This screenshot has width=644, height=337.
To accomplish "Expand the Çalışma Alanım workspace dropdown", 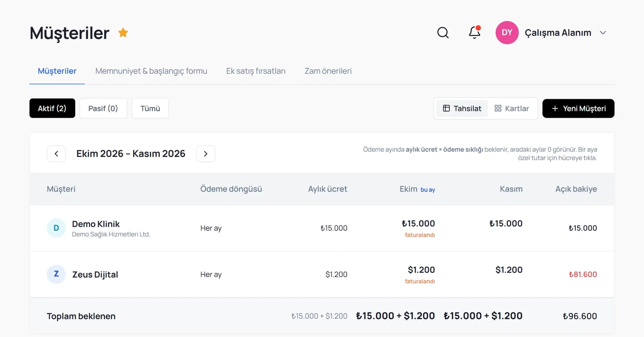I will 603,33.
